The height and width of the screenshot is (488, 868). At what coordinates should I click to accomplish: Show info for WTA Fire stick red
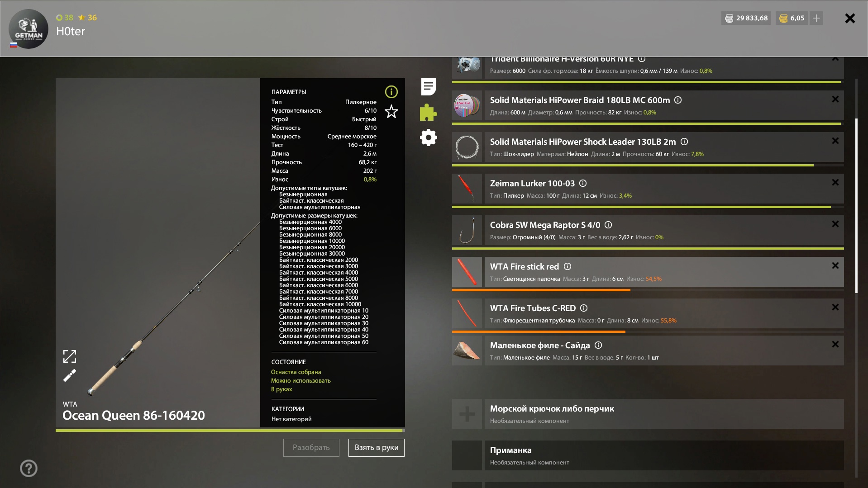(568, 266)
